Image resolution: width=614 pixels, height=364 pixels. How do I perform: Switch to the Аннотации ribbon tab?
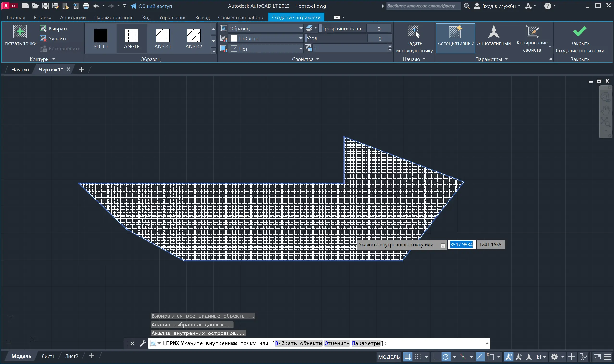pyautogui.click(x=73, y=18)
